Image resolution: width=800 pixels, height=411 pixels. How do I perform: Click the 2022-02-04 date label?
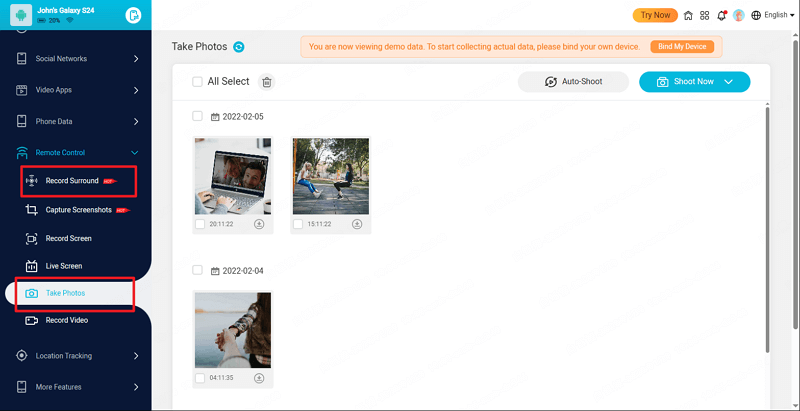point(243,271)
